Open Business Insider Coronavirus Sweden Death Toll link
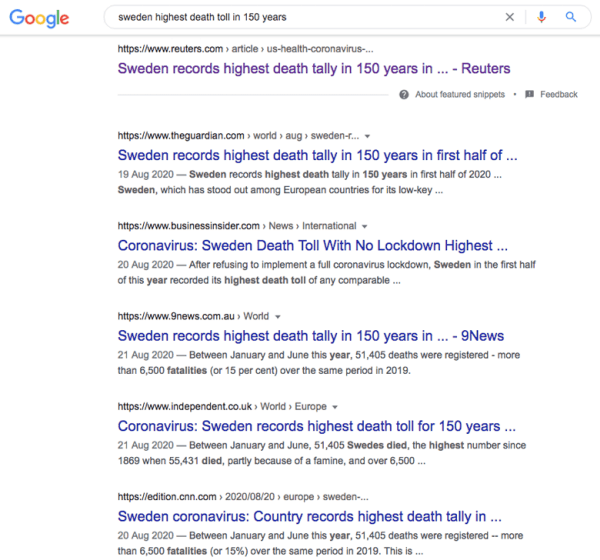Viewport: 600px width, 560px height. (313, 246)
